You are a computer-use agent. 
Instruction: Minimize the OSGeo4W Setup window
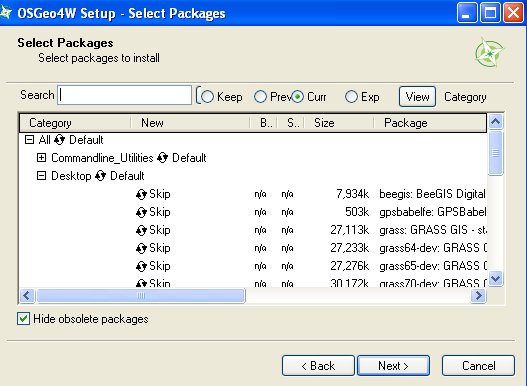pyautogui.click(x=467, y=13)
